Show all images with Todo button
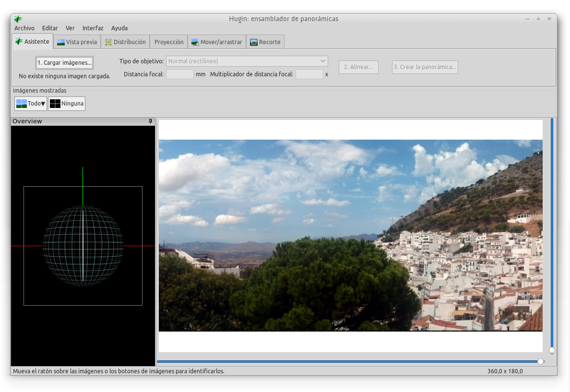Image resolution: width=570 pixels, height=392 pixels. (31, 104)
